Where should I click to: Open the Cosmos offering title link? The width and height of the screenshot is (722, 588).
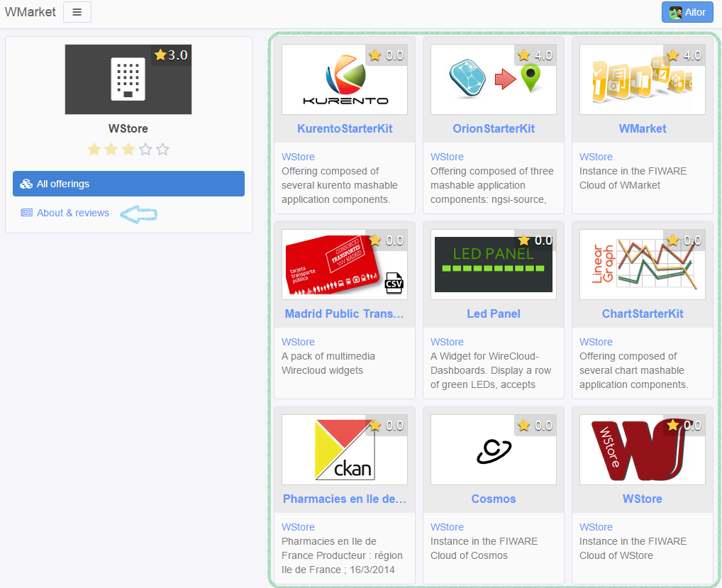(494, 499)
